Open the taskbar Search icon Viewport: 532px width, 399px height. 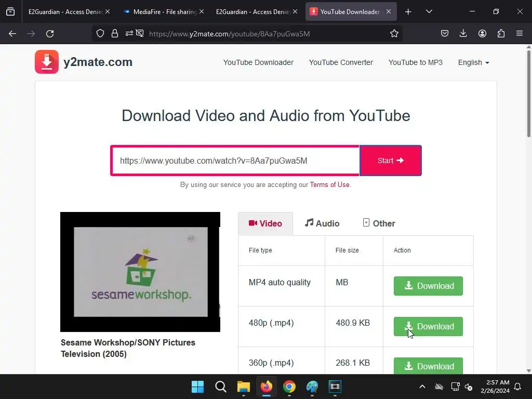tap(220, 387)
